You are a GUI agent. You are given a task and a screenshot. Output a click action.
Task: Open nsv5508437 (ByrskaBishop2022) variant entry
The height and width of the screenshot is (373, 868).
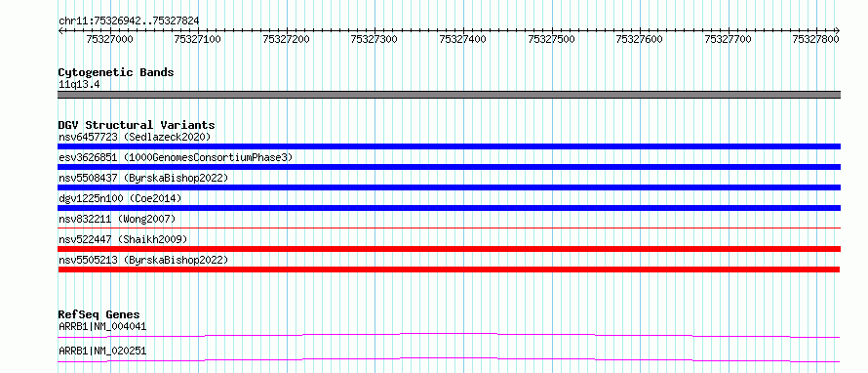point(143,178)
